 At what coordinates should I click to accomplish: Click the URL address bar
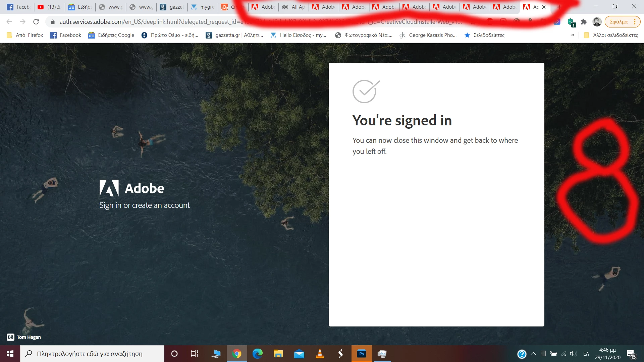click(x=235, y=22)
